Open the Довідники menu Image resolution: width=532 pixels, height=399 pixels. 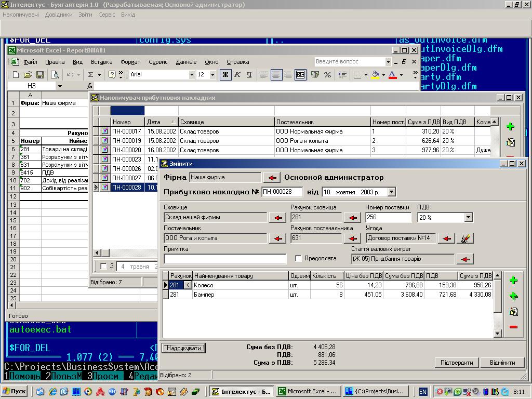coord(59,15)
